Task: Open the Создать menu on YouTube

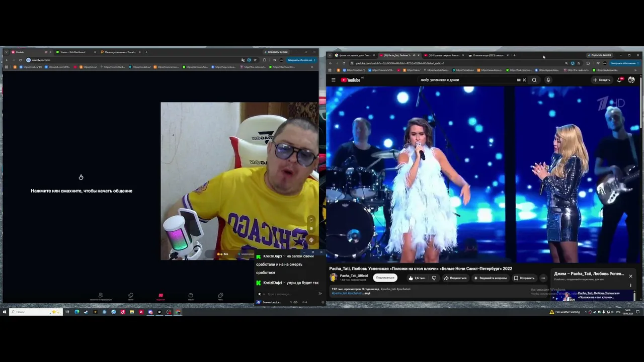Action: tap(602, 80)
